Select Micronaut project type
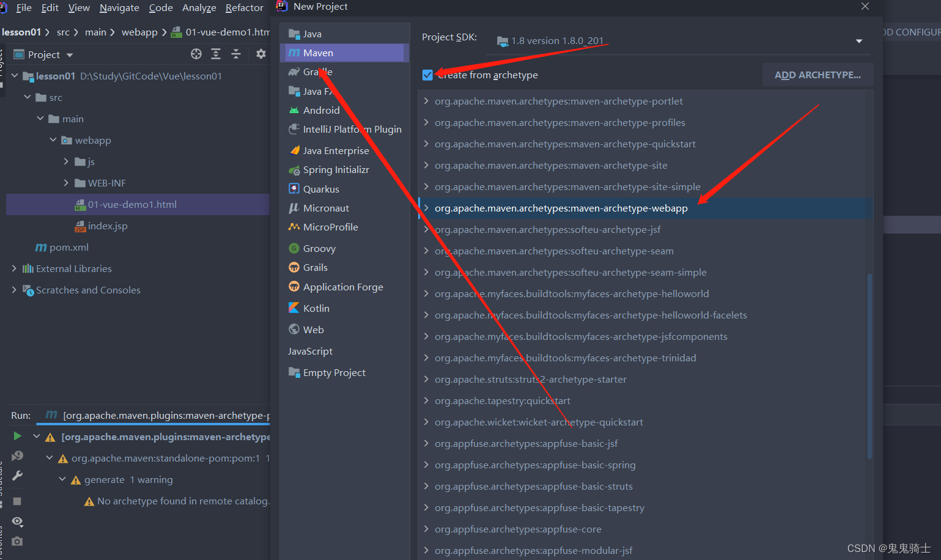This screenshot has height=560, width=941. 344,208
